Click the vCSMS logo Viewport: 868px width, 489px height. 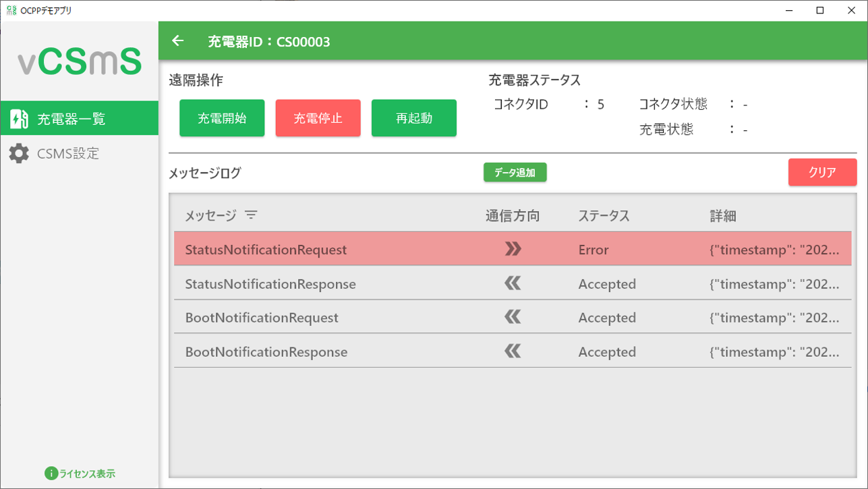[80, 61]
